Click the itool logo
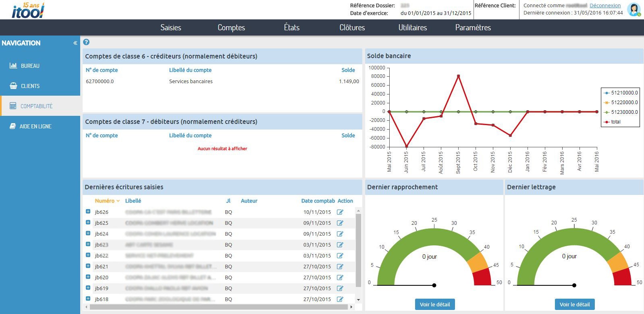The height and width of the screenshot is (314, 644). (28, 10)
